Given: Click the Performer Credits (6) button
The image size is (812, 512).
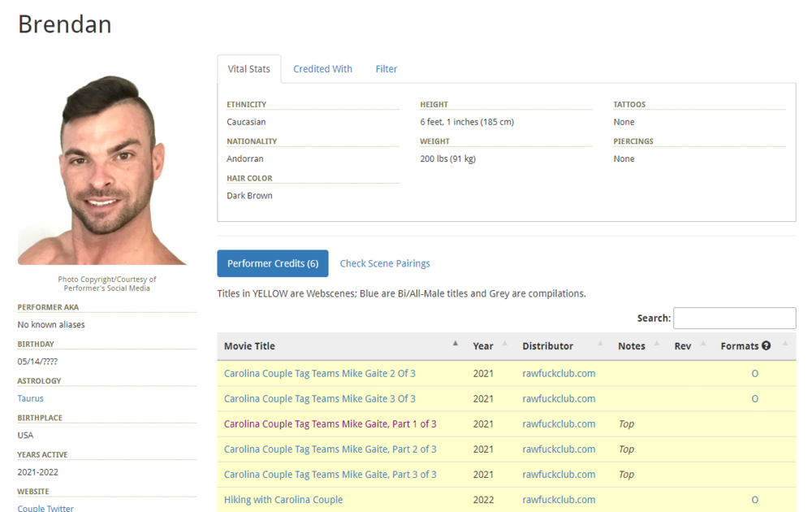Looking at the screenshot, I should pyautogui.click(x=272, y=263).
